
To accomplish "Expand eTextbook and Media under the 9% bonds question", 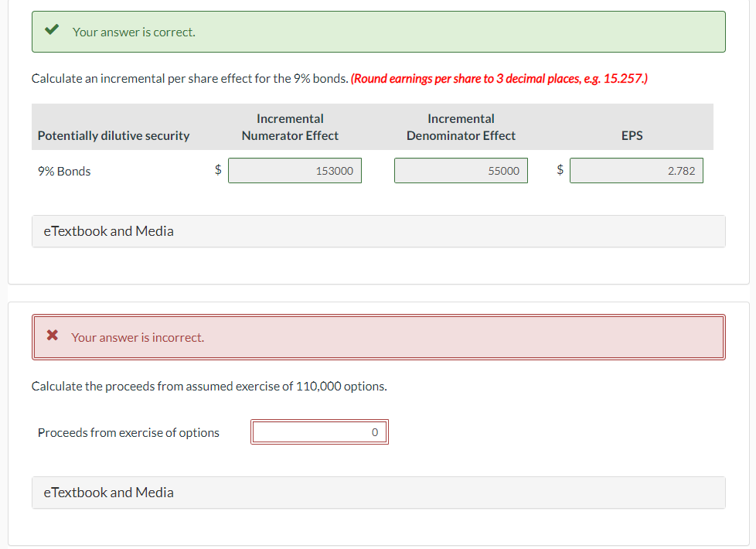I will click(x=379, y=231).
